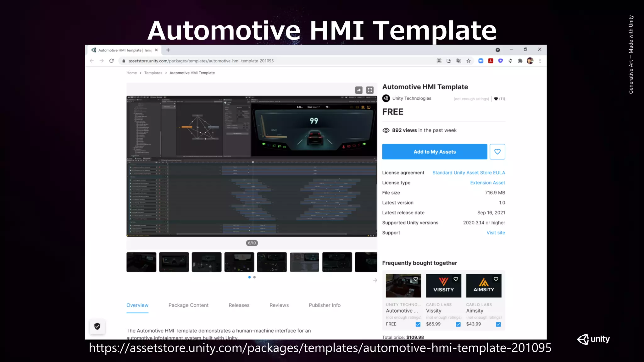
Task: Share the gallery image
Action: point(359,90)
